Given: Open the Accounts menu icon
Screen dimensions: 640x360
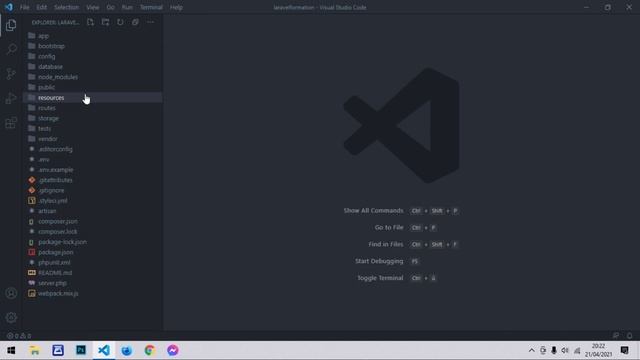Looking at the screenshot, I should (11, 293).
